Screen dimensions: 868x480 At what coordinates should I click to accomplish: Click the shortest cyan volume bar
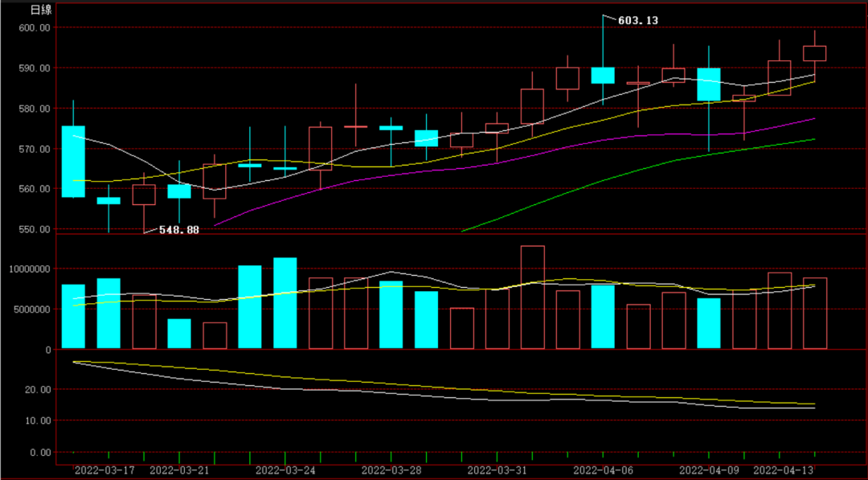[179, 334]
